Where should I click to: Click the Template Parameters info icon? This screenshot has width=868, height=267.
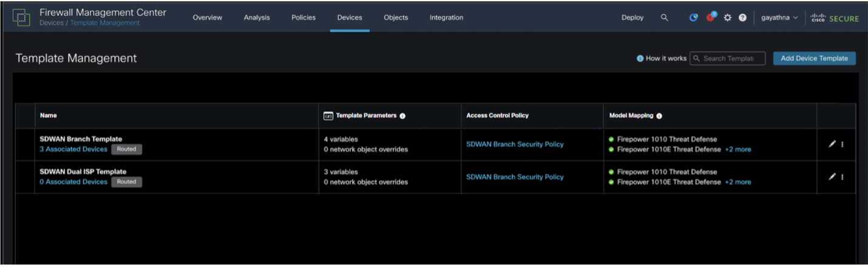coord(402,116)
